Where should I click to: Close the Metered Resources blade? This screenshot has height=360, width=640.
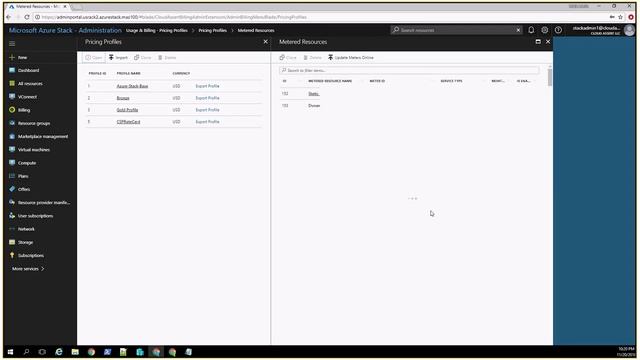[548, 42]
